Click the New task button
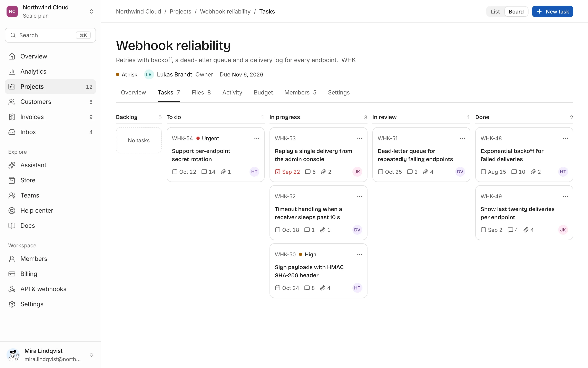This screenshot has width=588, height=368. pos(552,11)
